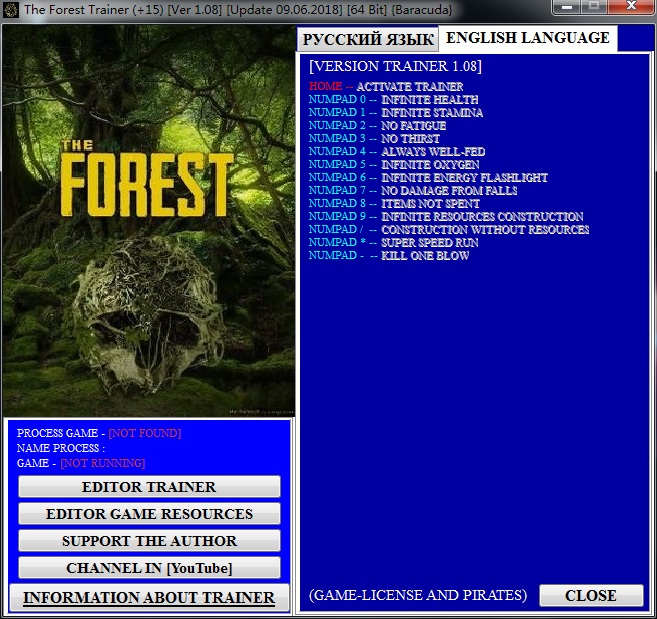Click the trainer app icon in title bar
Viewport: 657px width, 619px height.
11,9
